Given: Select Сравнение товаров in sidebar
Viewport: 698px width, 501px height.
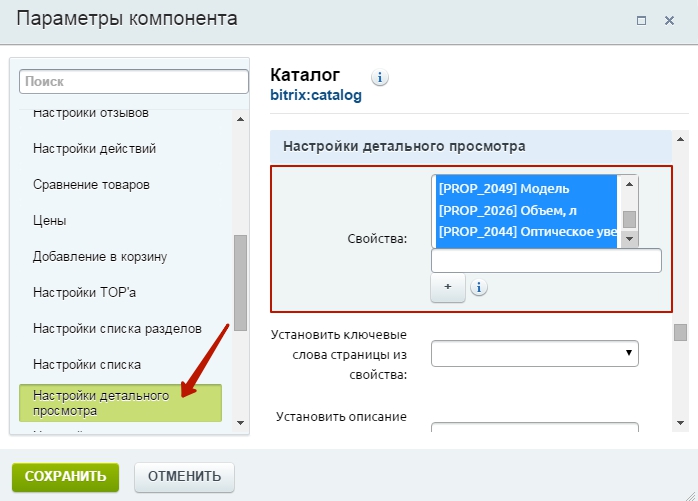Looking at the screenshot, I should click(91, 184).
